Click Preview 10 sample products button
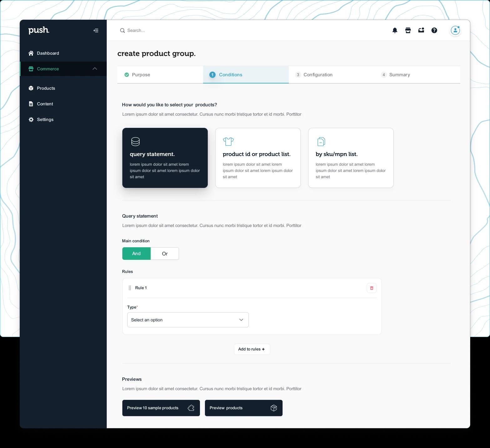 click(161, 408)
